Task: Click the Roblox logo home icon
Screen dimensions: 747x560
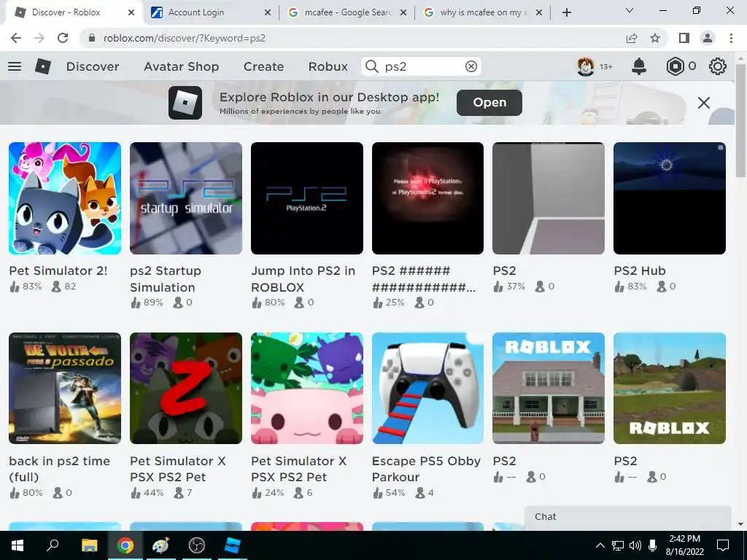Action: [43, 66]
